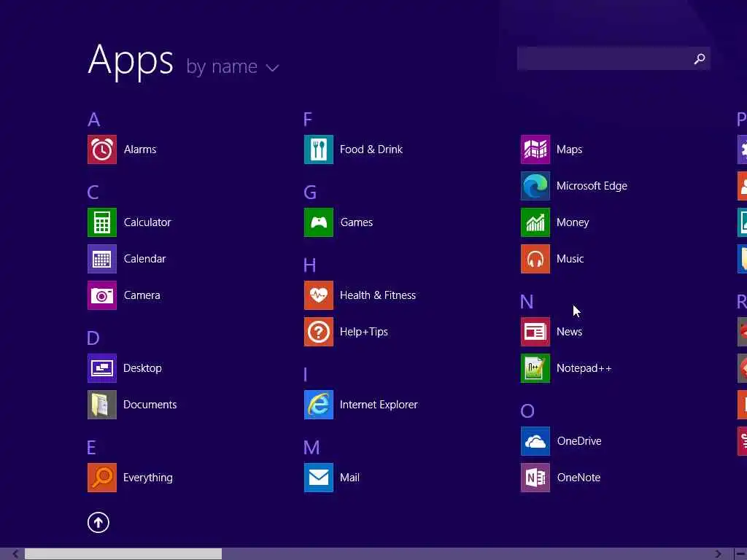Open the Money app icon
This screenshot has height=560, width=747.
pyautogui.click(x=535, y=222)
